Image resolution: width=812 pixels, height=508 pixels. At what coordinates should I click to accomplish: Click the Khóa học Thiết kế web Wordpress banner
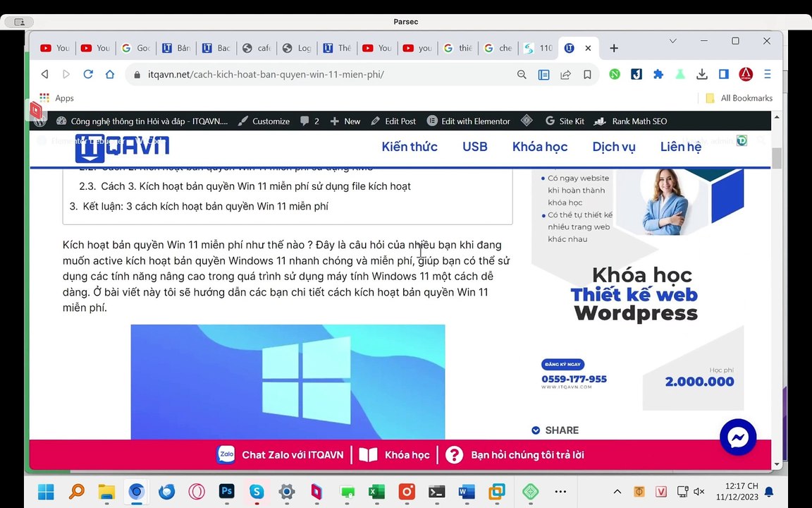(638, 289)
